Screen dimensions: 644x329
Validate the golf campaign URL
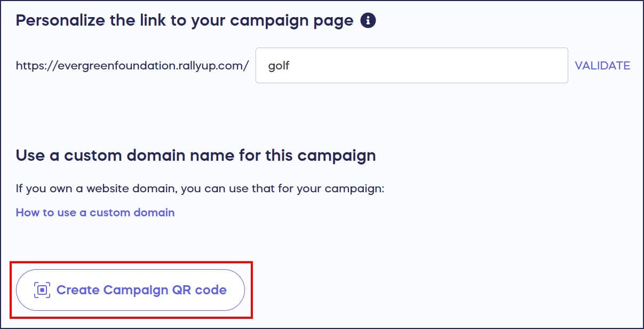[602, 66]
